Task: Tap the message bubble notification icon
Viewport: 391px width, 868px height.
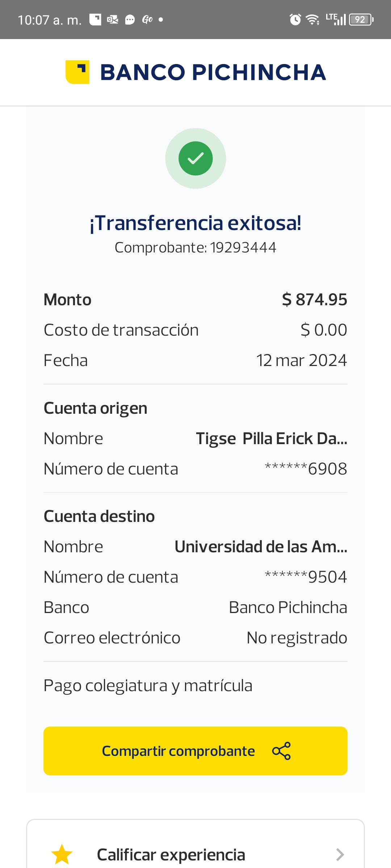Action: pyautogui.click(x=130, y=20)
